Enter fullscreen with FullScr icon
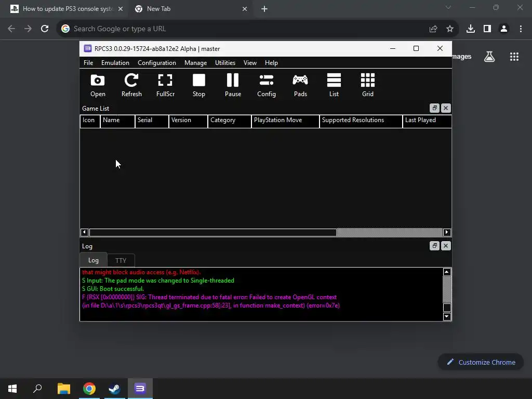 (x=165, y=85)
